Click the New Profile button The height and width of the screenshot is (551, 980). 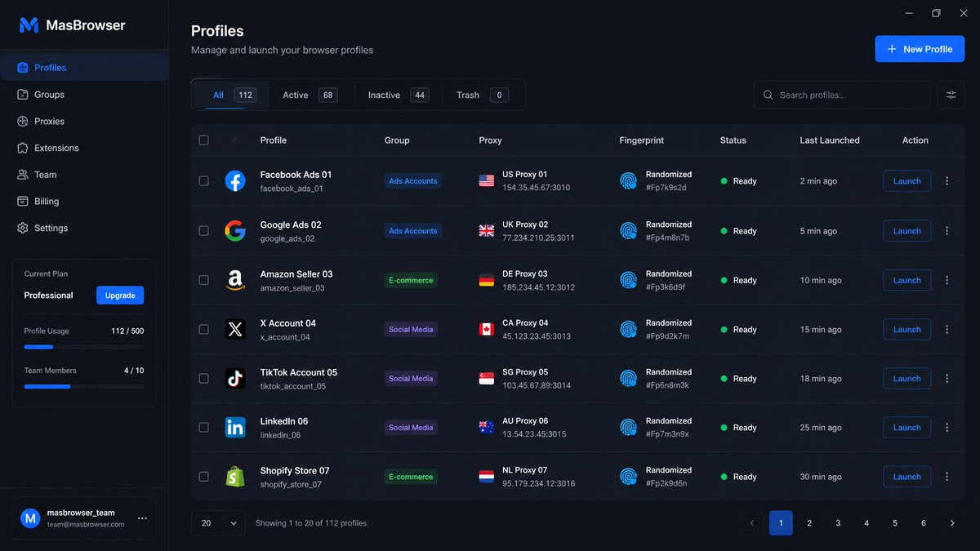[x=920, y=49]
